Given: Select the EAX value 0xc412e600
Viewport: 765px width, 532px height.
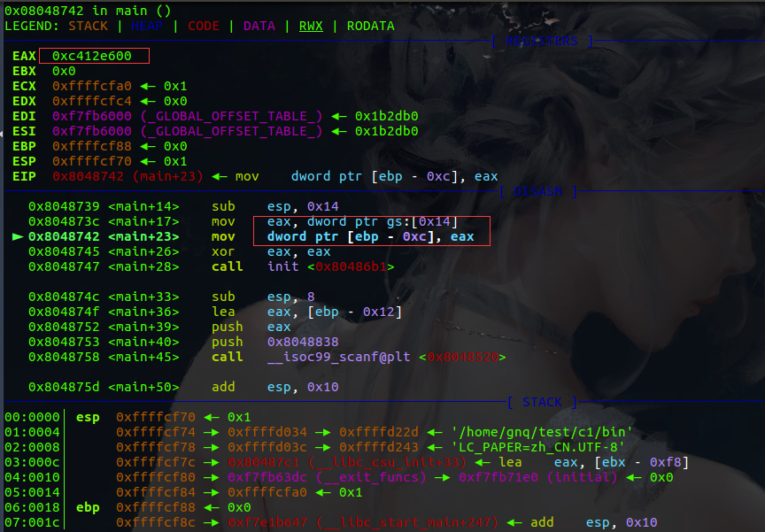Looking at the screenshot, I should coord(92,56).
